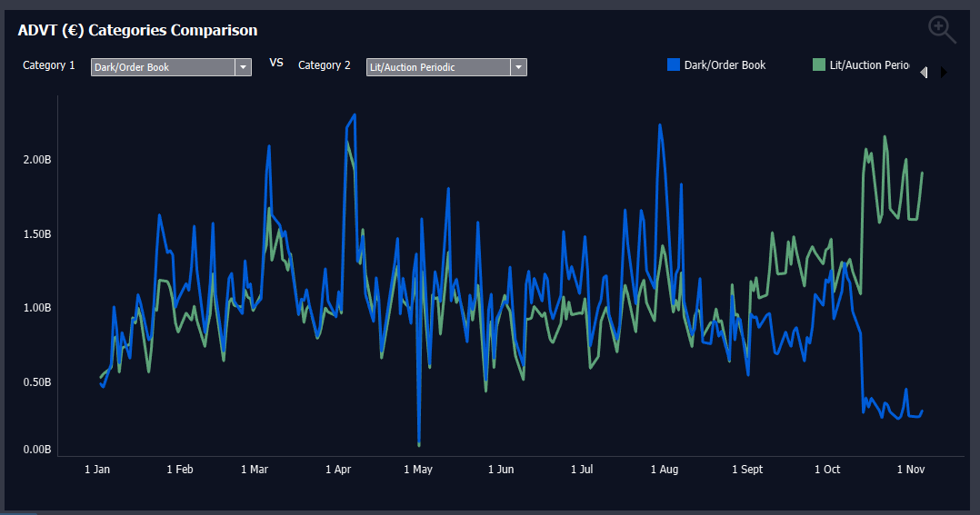
Task: Click the 2.00B y-axis label
Action: point(36,160)
